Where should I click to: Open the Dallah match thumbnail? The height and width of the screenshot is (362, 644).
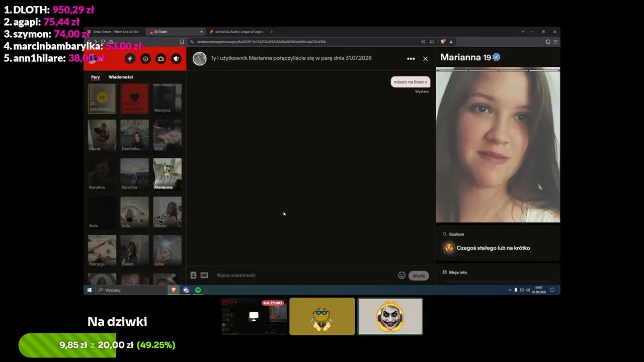(134, 251)
